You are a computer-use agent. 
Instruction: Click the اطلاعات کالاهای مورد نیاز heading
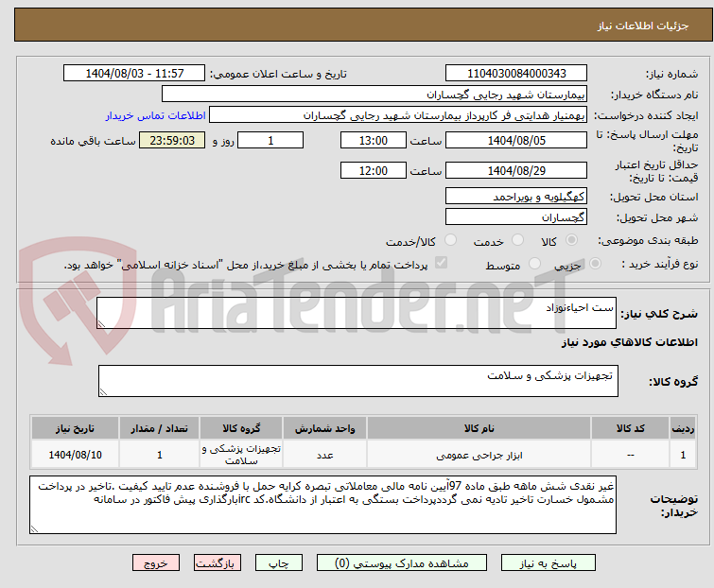(x=629, y=342)
